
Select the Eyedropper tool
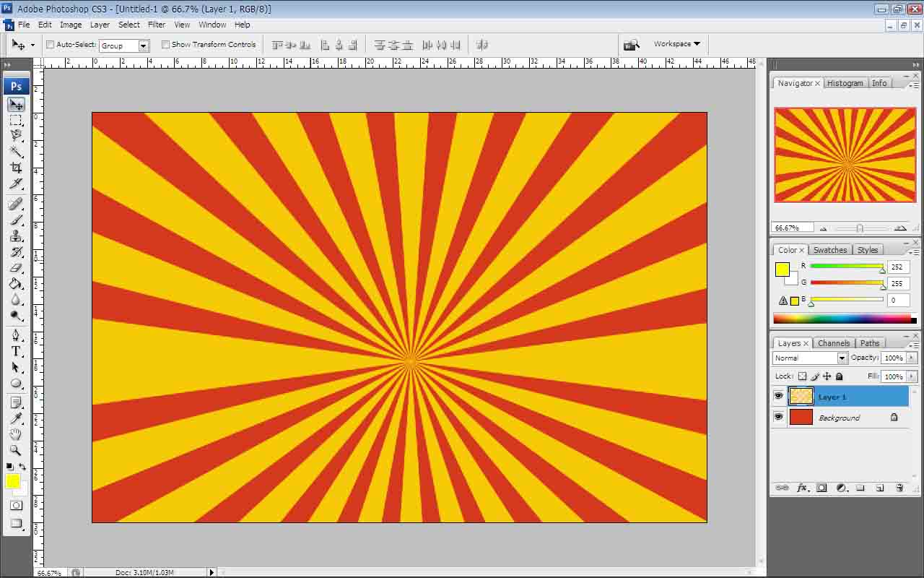pyautogui.click(x=16, y=419)
